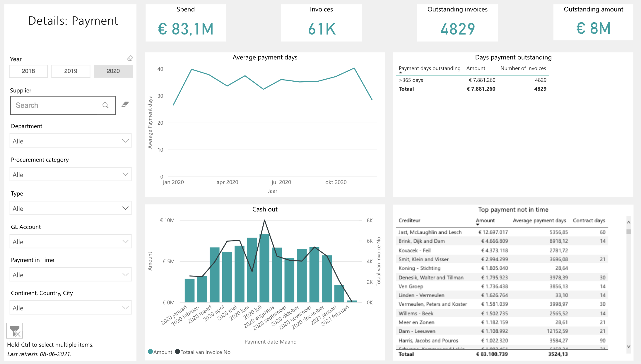Select the 2018 year slicer button
Screen dimensions: 641x364
pyautogui.click(x=28, y=71)
